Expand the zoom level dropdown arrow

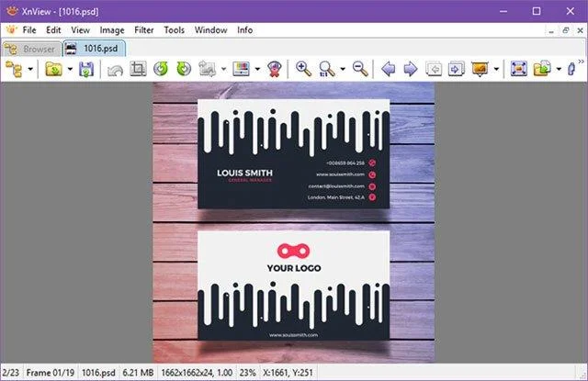click(x=343, y=69)
